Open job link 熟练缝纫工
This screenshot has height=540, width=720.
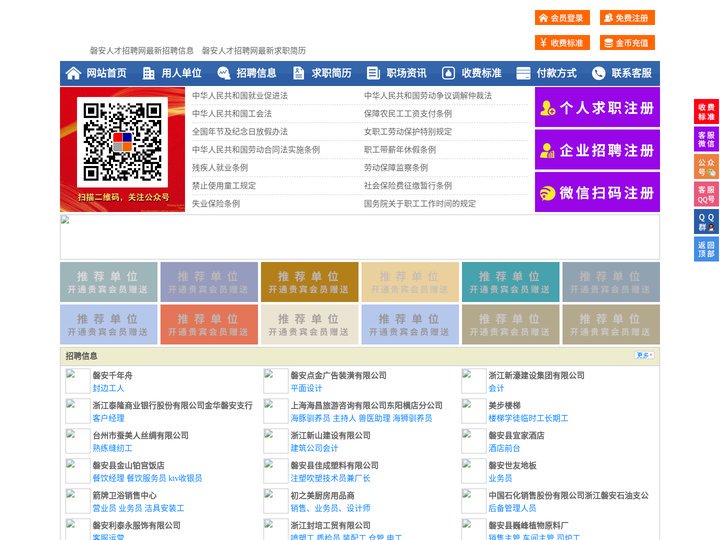click(112, 448)
